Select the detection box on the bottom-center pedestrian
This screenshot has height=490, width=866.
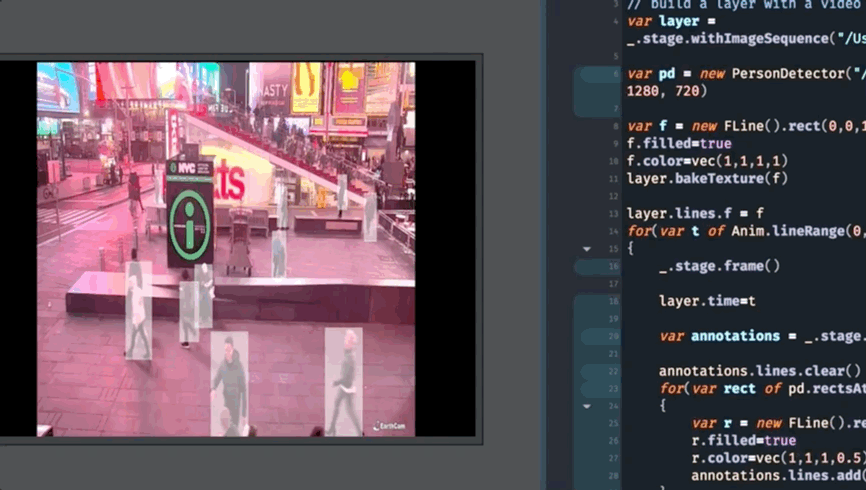point(229,384)
